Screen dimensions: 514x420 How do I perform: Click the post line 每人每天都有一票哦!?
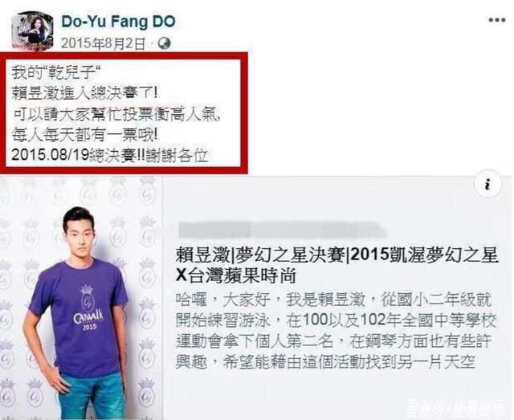[x=85, y=135]
